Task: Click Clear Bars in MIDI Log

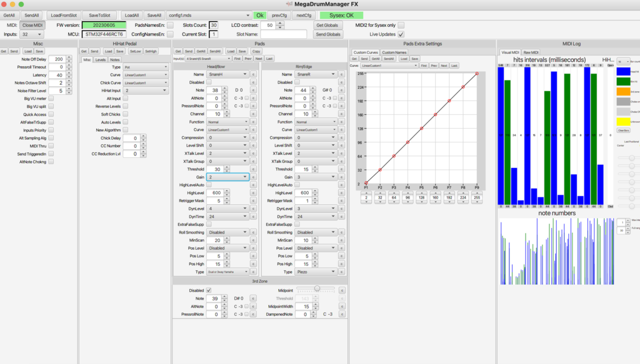Action: [623, 130]
